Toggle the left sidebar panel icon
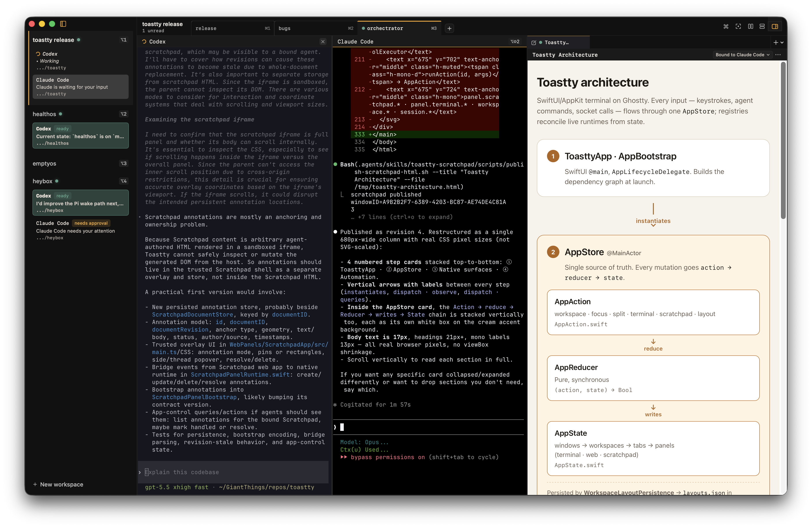The height and width of the screenshot is (528, 812). [x=63, y=24]
